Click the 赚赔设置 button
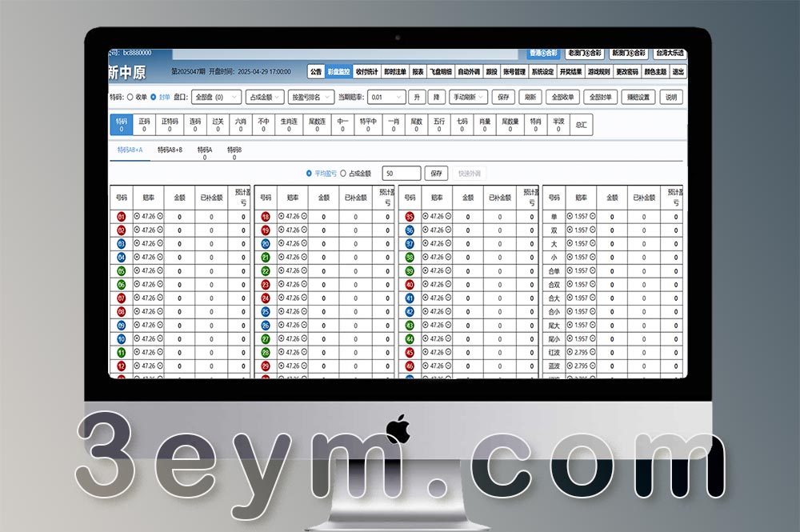Image resolution: width=800 pixels, height=532 pixels. coord(638,97)
